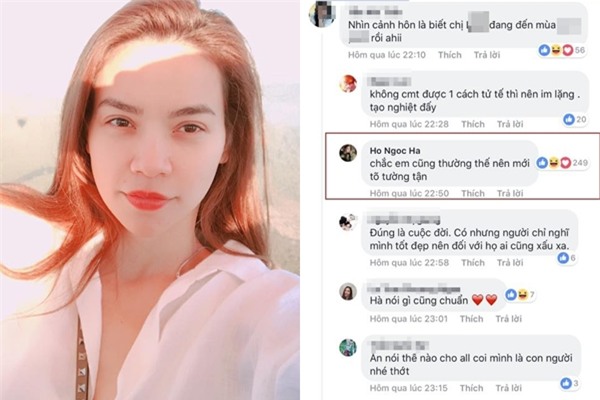Viewport: 600px width, 400px height.
Task: Click Trả lời under the 22:50 comment
Action: 510,193
